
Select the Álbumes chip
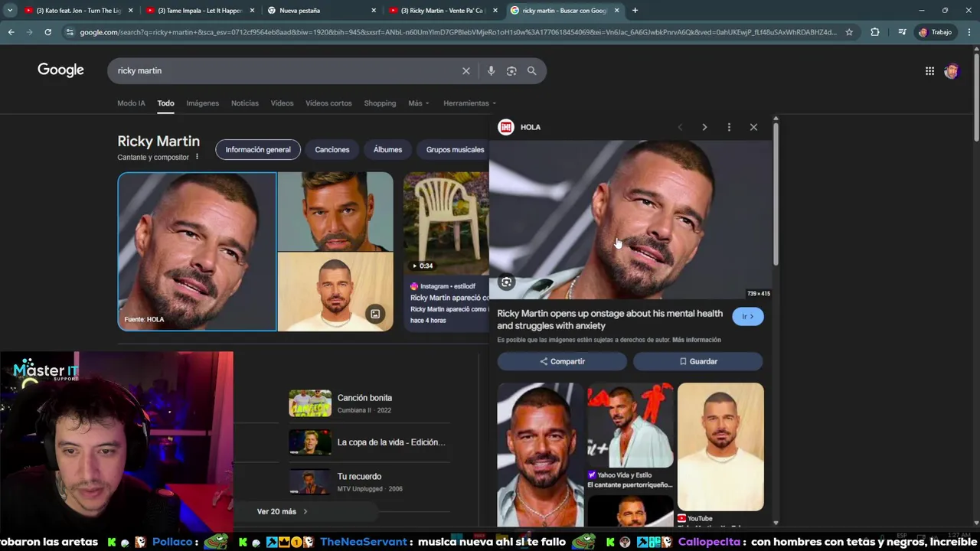(x=387, y=149)
